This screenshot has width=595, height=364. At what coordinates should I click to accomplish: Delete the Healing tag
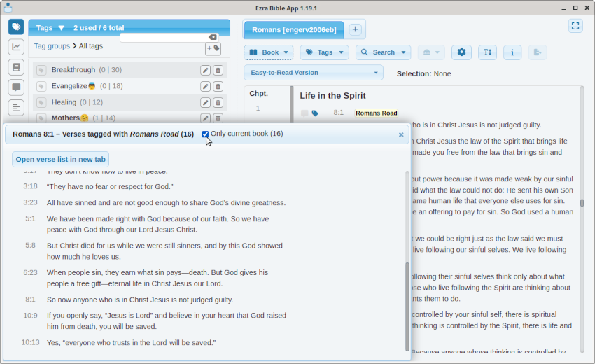tap(218, 102)
